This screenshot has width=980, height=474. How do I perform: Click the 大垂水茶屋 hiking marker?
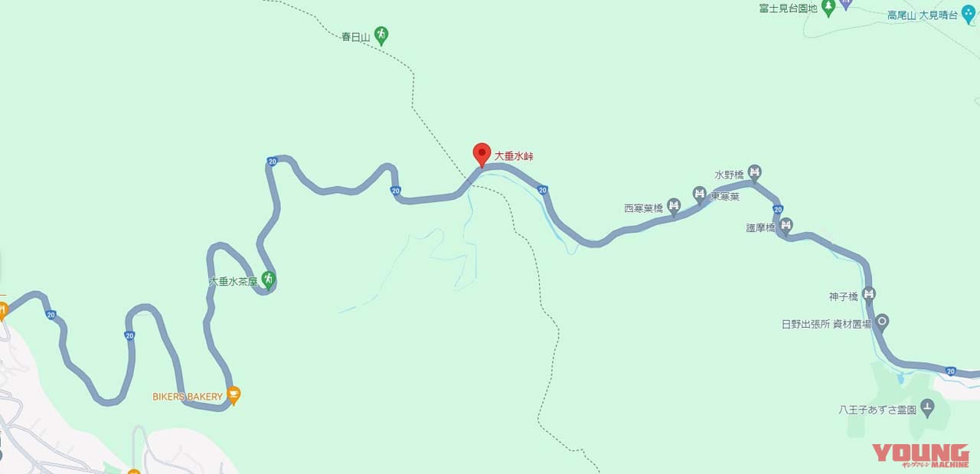268,279
